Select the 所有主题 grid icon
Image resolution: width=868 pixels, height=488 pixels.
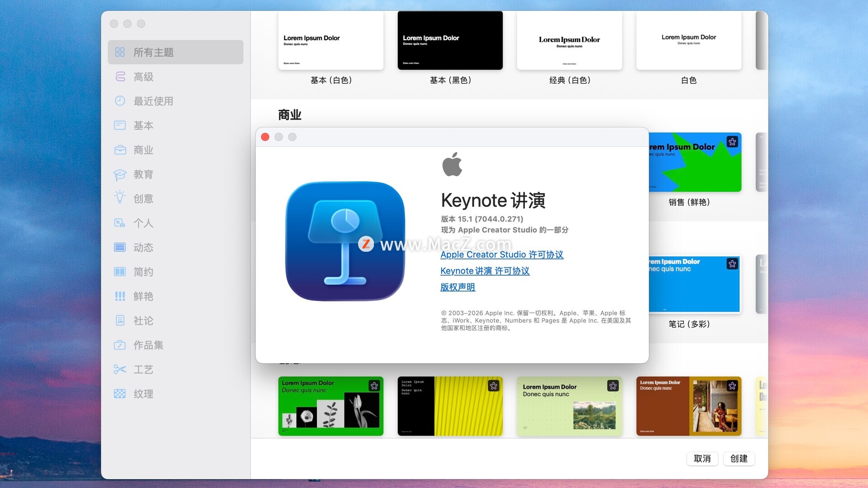click(x=120, y=52)
